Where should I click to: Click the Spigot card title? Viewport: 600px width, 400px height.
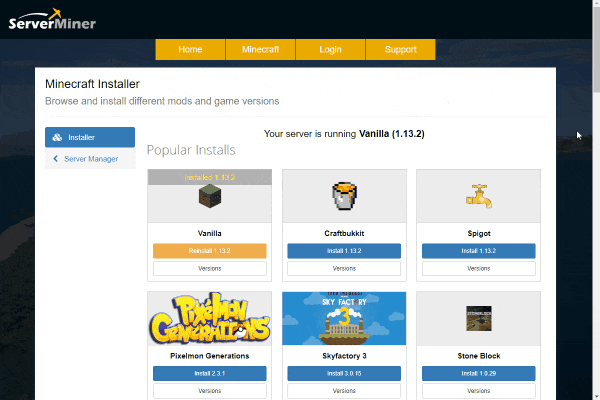tap(479, 233)
